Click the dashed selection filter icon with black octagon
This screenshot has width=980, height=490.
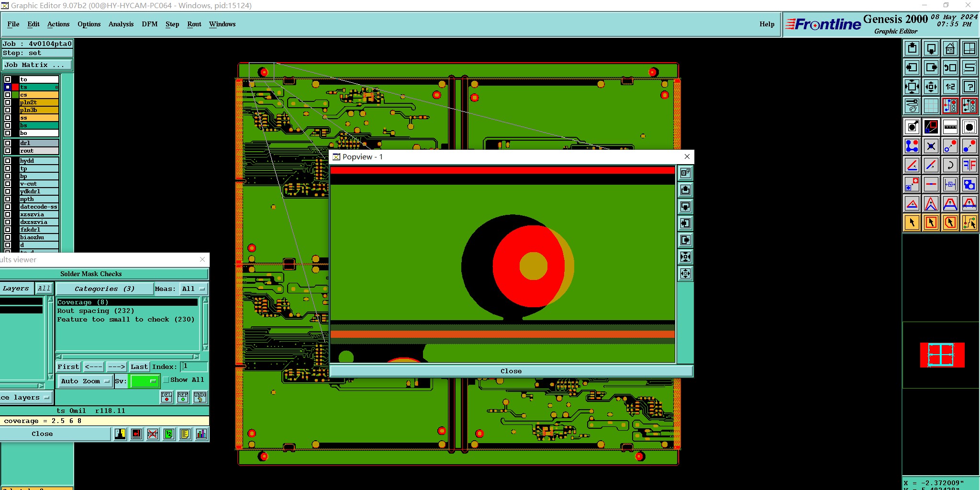click(x=969, y=127)
